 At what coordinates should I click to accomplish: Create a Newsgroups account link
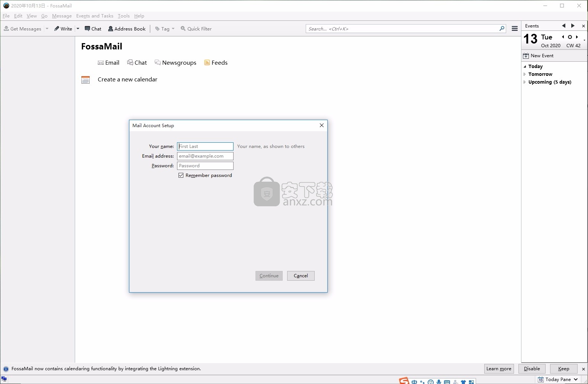175,63
